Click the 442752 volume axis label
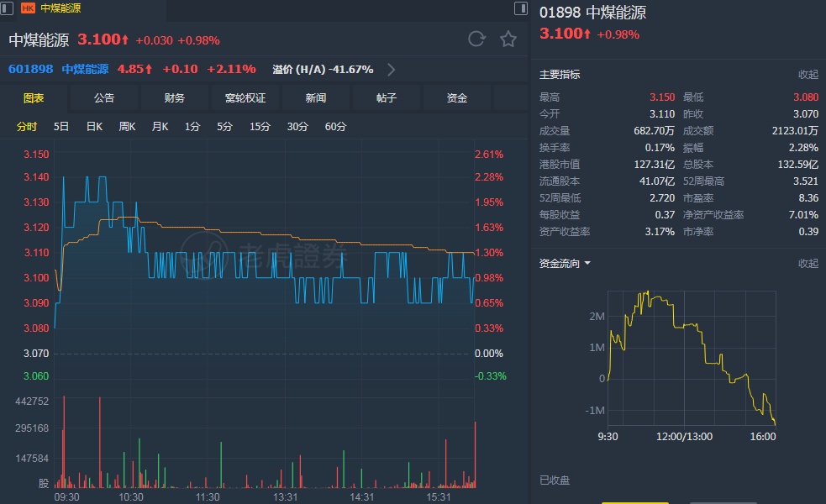This screenshot has height=504, width=826. (x=32, y=402)
